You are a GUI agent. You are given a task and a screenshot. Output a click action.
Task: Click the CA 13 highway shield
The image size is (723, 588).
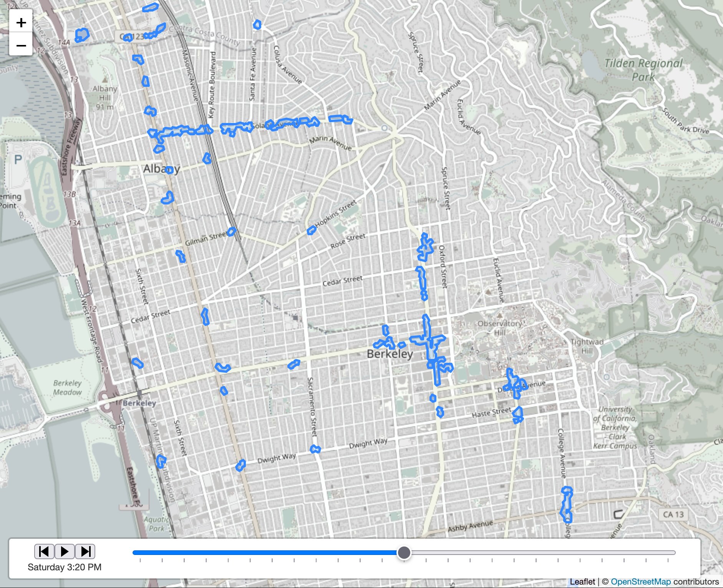(673, 514)
